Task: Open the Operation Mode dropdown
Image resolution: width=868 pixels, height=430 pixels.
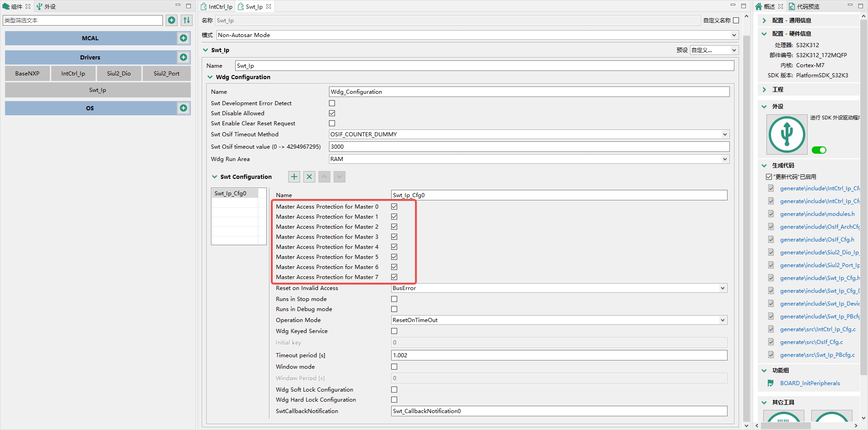Action: [722, 320]
